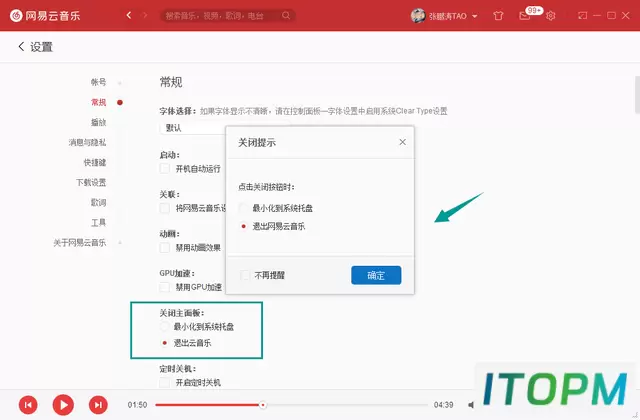This screenshot has width=640, height=420.
Task: Go forward with the header forward arrow
Action: point(144,15)
